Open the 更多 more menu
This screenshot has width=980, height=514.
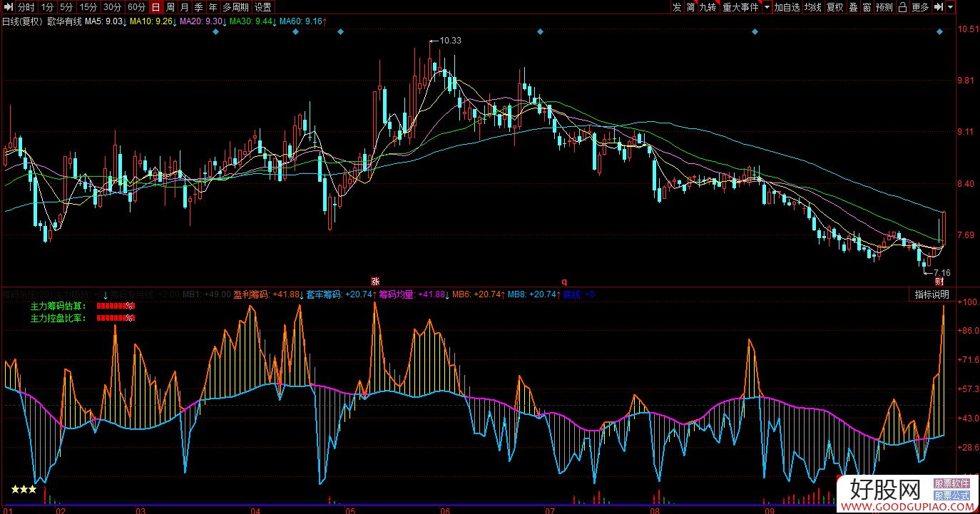pyautogui.click(x=920, y=7)
